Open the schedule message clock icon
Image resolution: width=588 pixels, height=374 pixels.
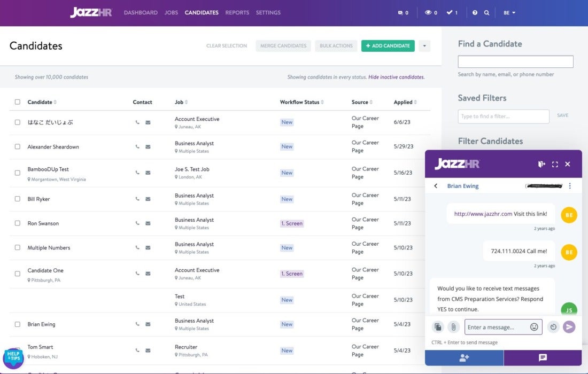tap(553, 327)
